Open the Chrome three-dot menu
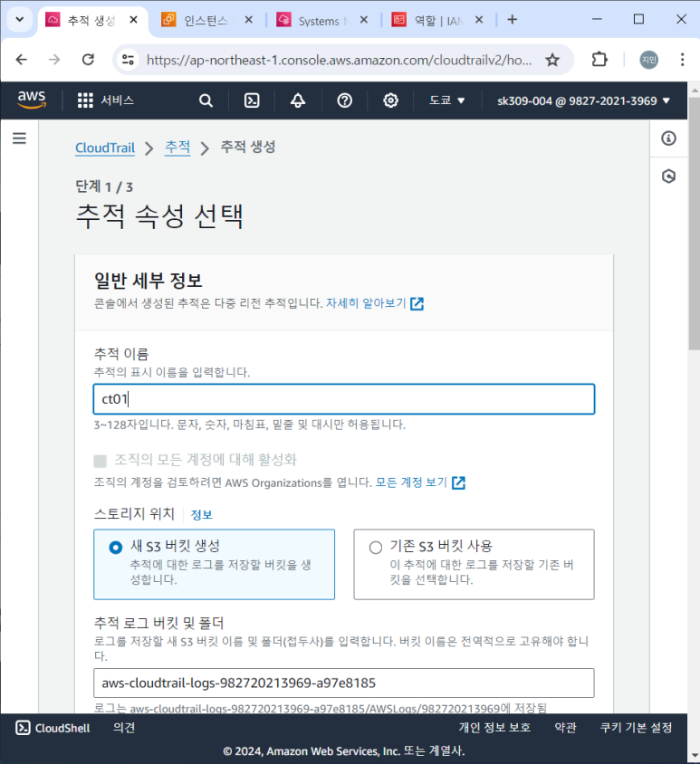 tap(683, 60)
